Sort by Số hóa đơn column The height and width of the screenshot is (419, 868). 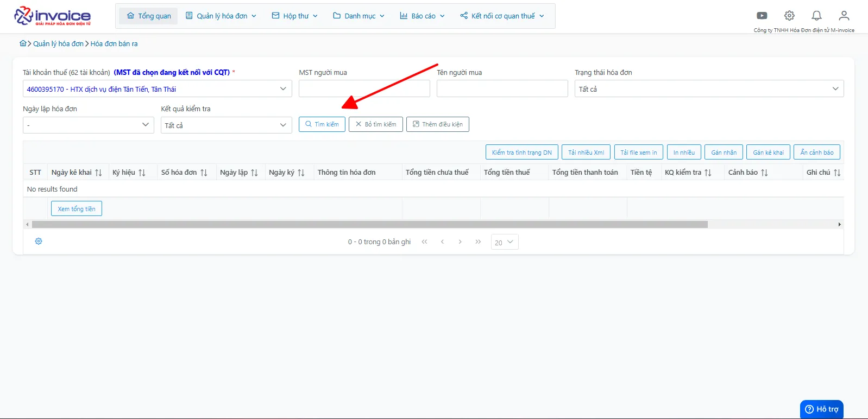[204, 173]
